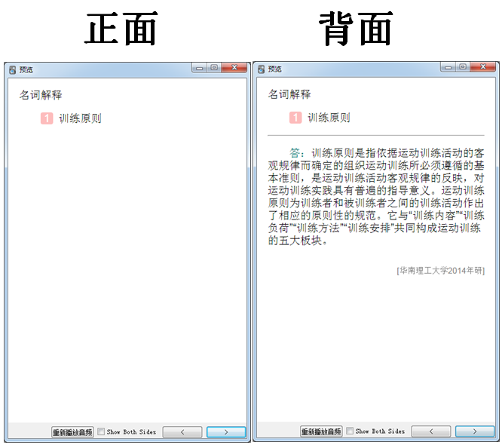The height and width of the screenshot is (448, 502).
Task: Go to previous card in the right preview window
Action: [x=431, y=431]
